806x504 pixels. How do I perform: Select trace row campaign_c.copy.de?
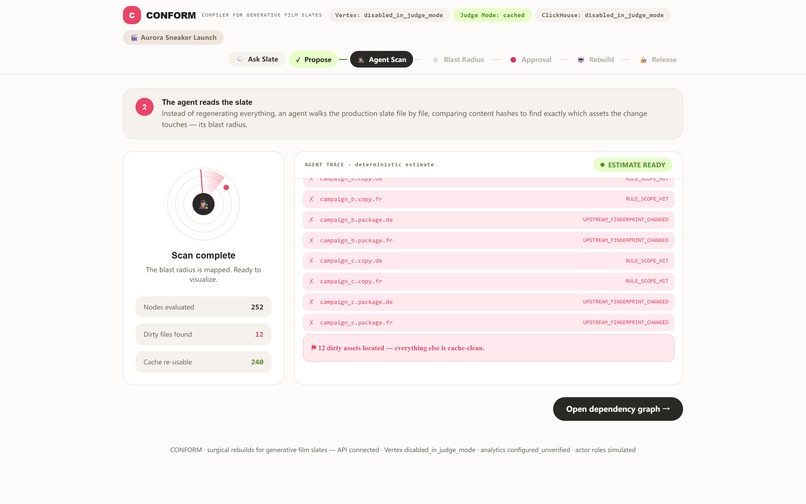(488, 261)
